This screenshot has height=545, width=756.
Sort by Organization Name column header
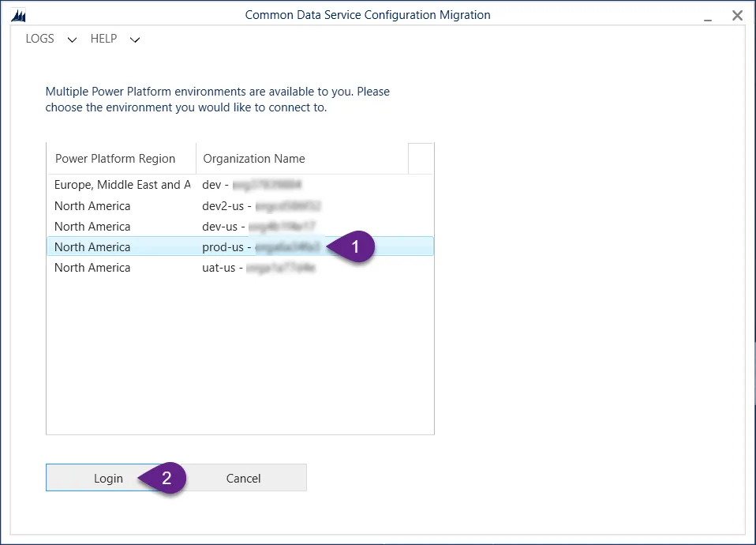coord(302,158)
